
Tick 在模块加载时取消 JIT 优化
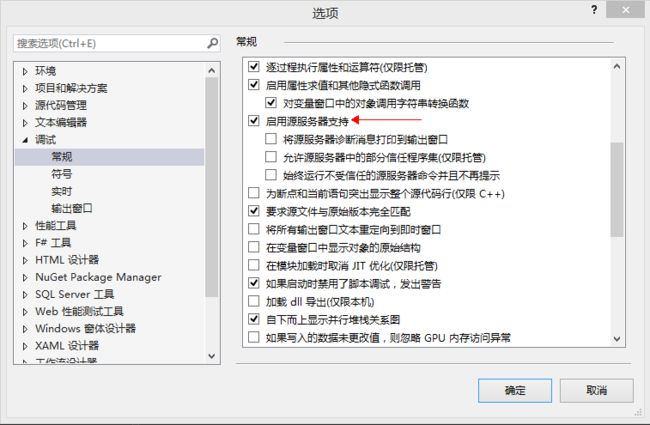[254, 265]
